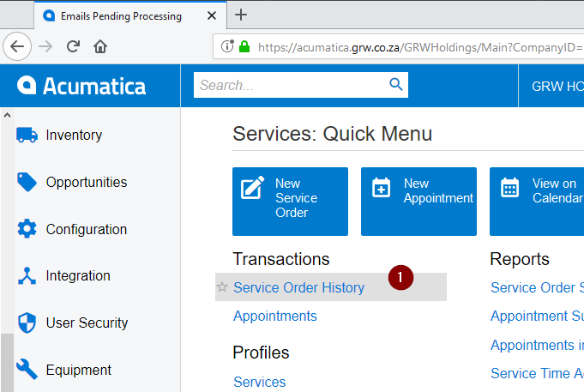584x392 pixels.
Task: Open Configuration via its gear icon
Action: point(27,229)
